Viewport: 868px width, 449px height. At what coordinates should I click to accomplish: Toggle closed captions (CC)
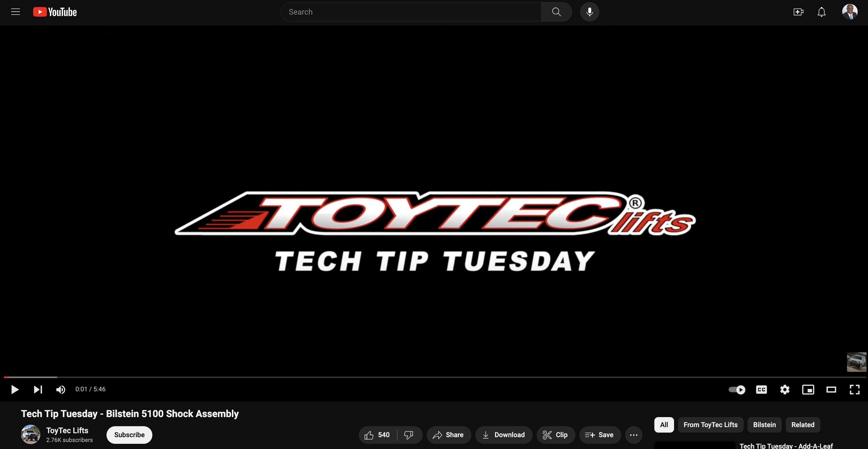(761, 390)
